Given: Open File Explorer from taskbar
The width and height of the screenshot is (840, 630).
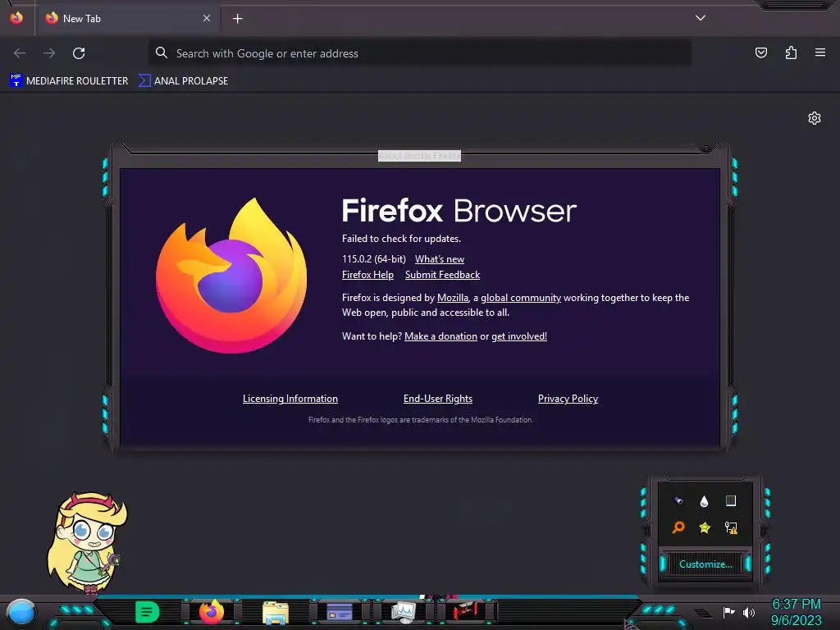Looking at the screenshot, I should click(x=276, y=612).
